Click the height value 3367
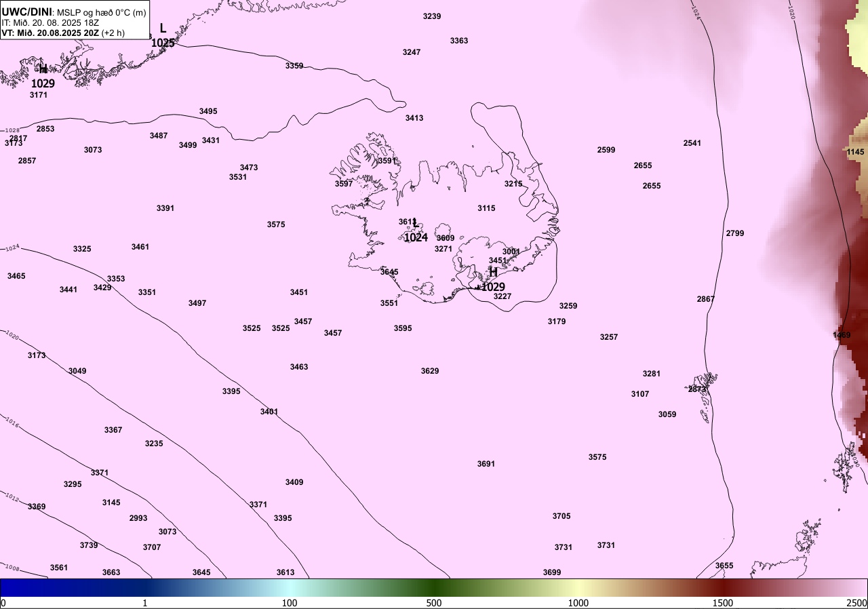This screenshot has width=868, height=609. (x=113, y=430)
